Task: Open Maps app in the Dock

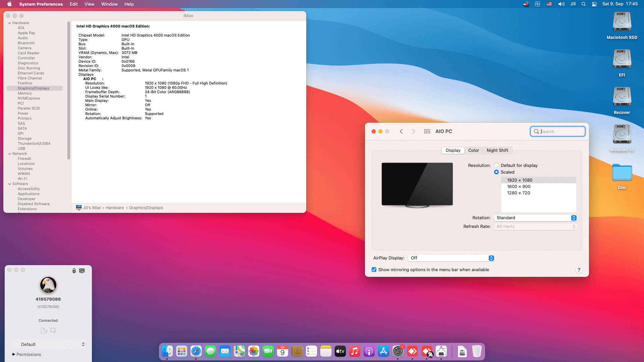Action: (239, 351)
